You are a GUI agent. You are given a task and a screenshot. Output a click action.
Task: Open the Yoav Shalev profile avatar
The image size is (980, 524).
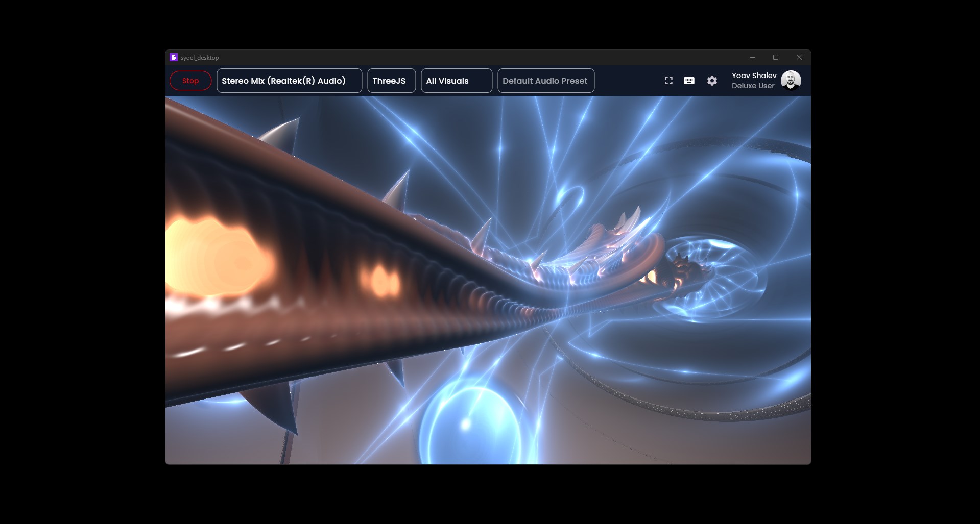coord(791,80)
